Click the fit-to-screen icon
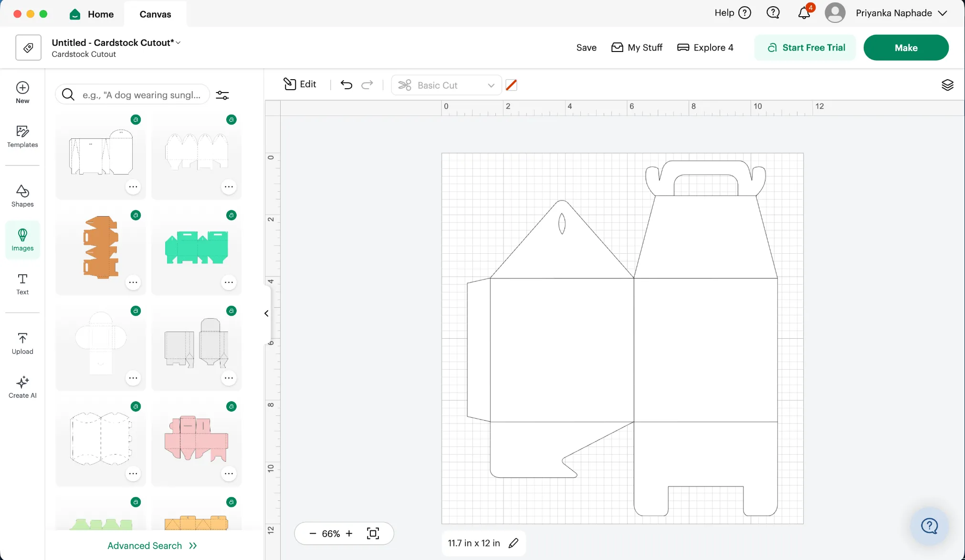965x560 pixels. [373, 533]
